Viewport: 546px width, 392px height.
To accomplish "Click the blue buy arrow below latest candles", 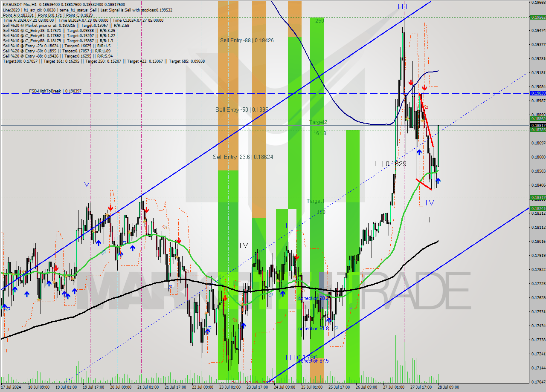I will [x=438, y=181].
